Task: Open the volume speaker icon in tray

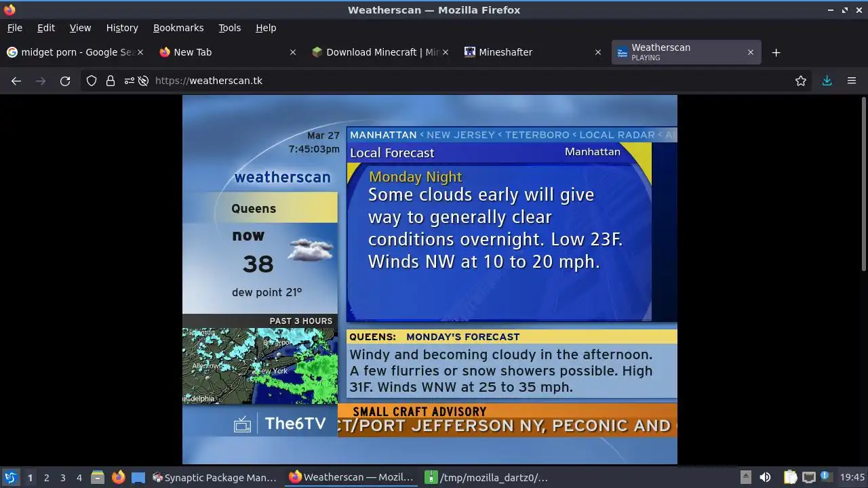Action: [x=765, y=477]
